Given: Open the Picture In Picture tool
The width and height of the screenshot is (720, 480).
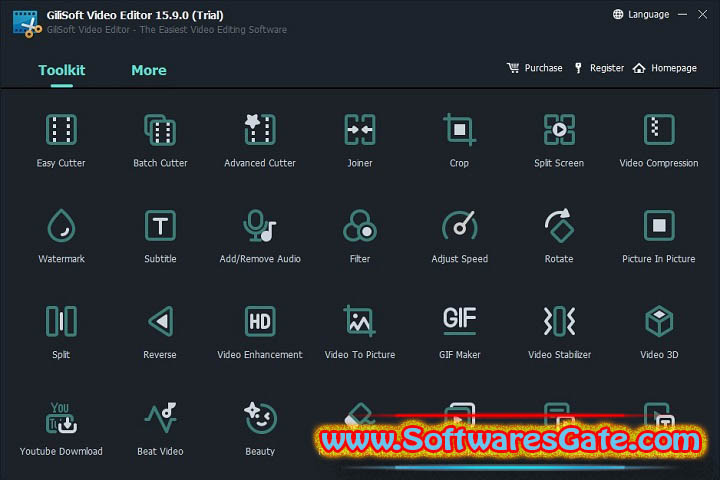Looking at the screenshot, I should click(658, 237).
